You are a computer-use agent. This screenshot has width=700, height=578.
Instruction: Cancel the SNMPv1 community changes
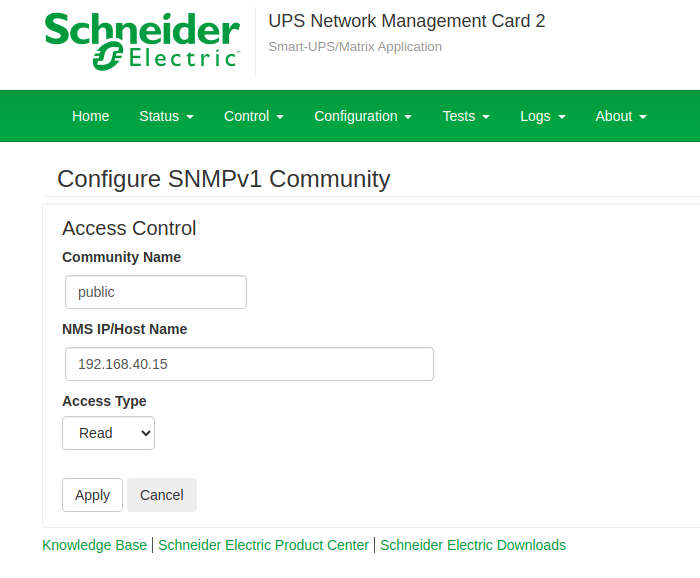click(162, 495)
